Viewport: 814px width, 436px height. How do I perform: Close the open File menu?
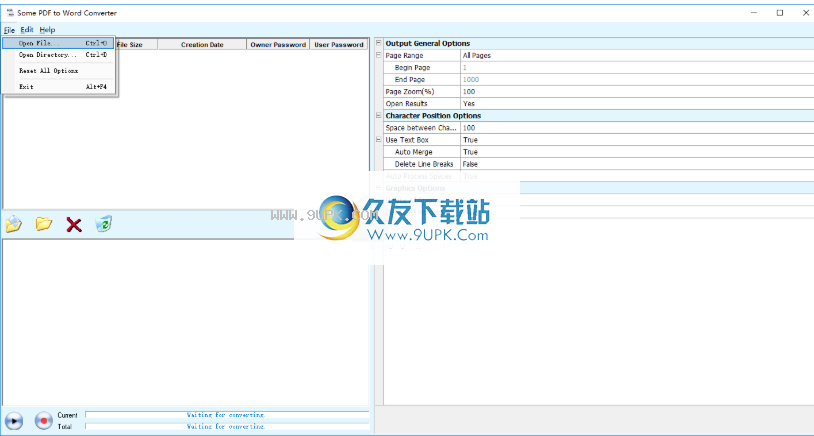[9, 30]
